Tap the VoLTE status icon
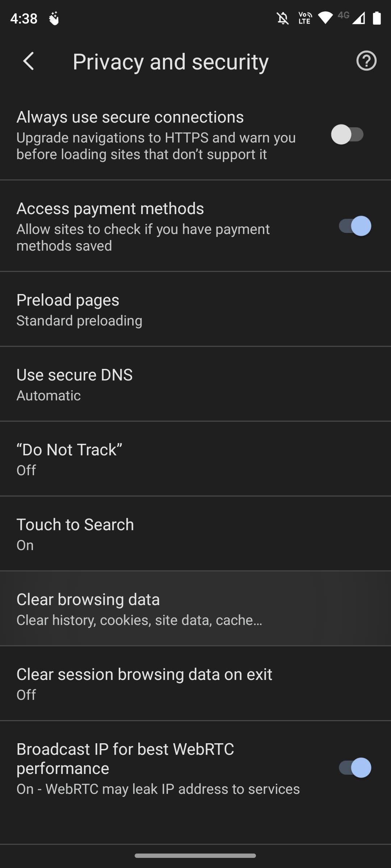Viewport: 391px width, 868px height. point(305,18)
